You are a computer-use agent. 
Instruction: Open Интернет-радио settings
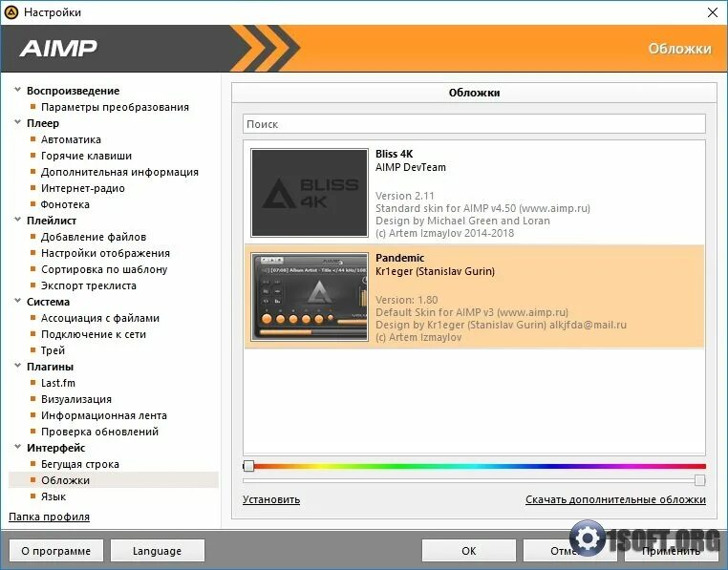click(83, 188)
